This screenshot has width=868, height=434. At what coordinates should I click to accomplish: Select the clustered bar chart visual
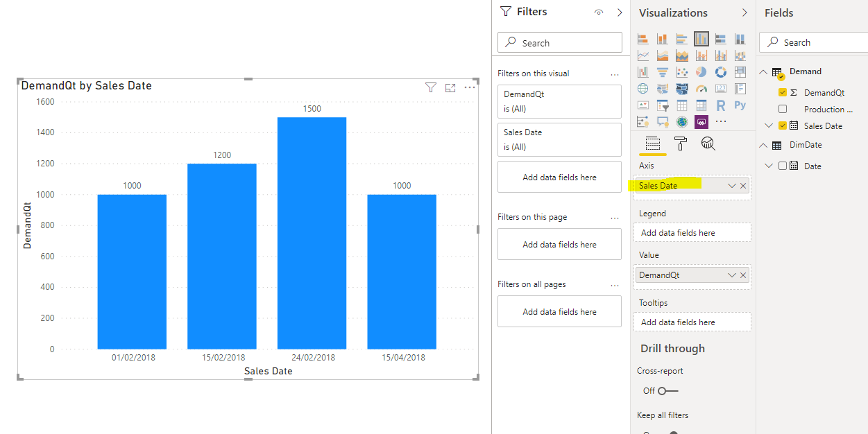pos(682,39)
